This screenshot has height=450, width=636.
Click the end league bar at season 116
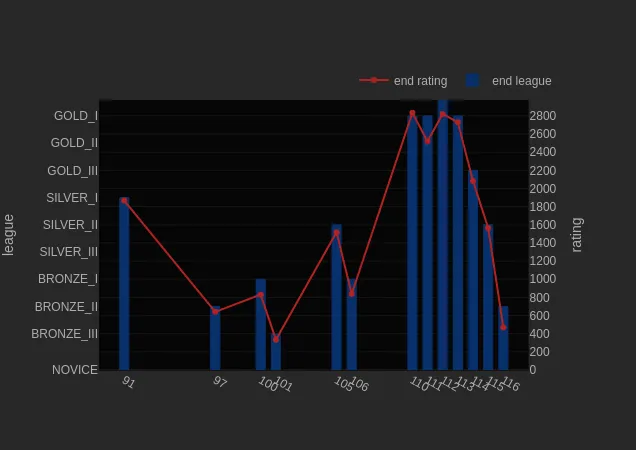503,338
